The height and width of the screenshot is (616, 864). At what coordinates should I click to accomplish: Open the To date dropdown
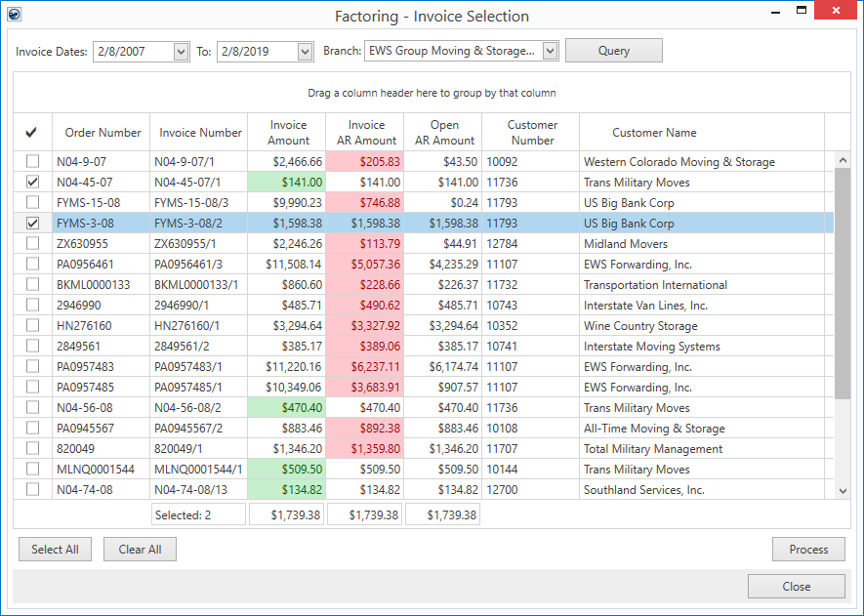click(x=305, y=52)
